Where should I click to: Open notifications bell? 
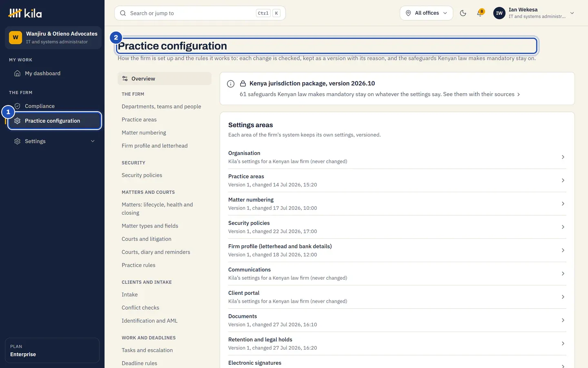coord(480,13)
